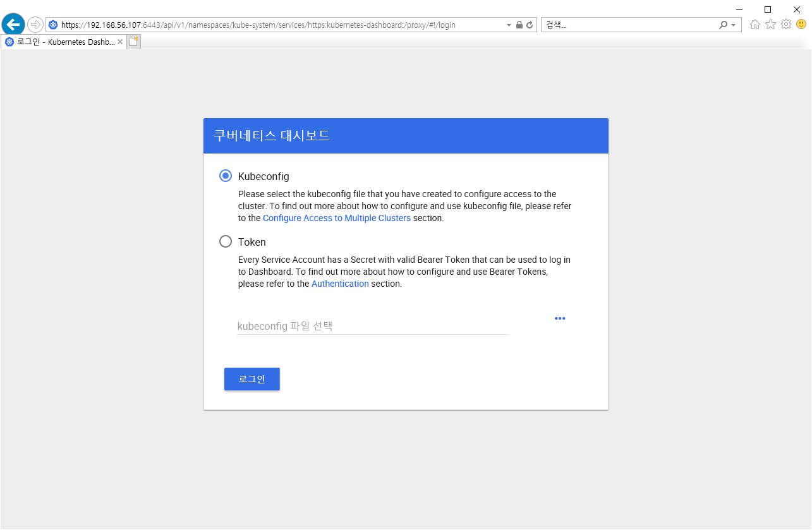Refresh the page with the reload icon

click(530, 25)
